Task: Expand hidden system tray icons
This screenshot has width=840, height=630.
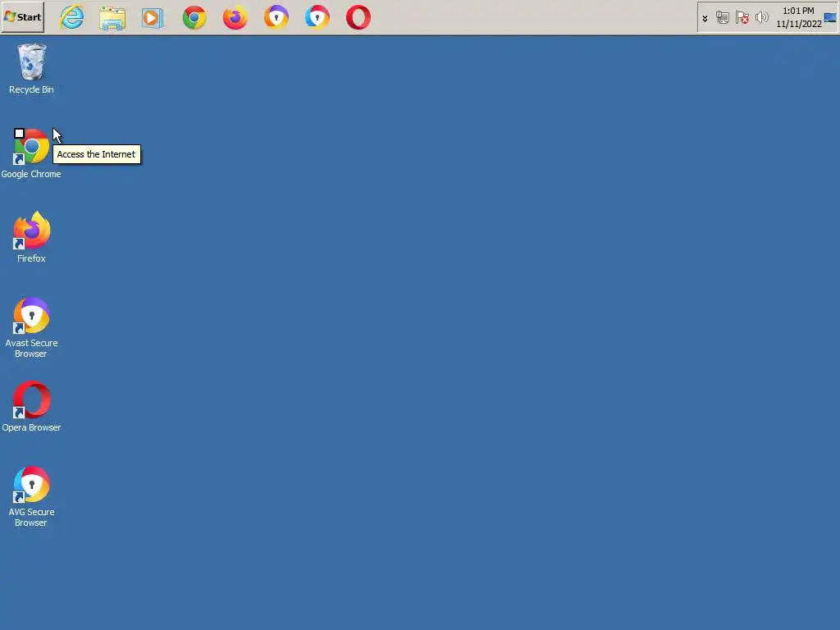Action: pos(705,19)
